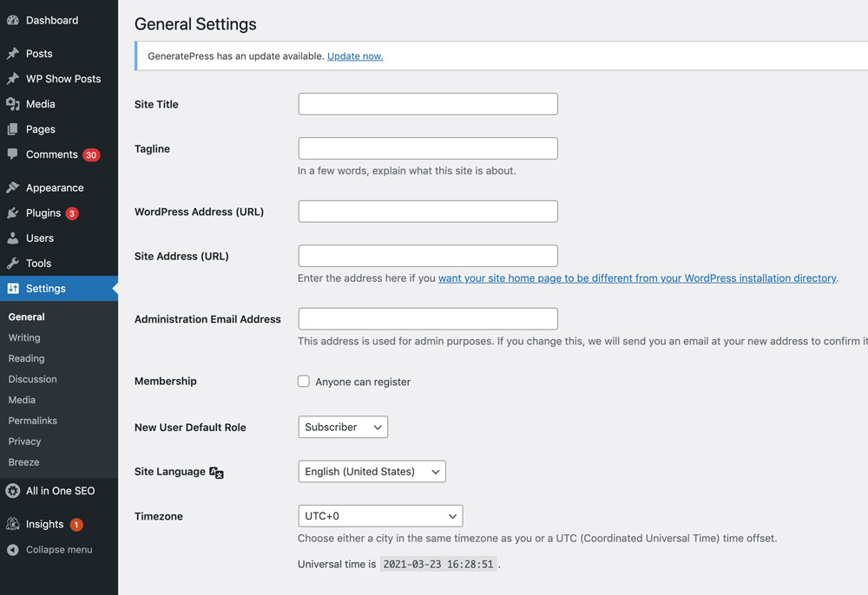Click the Collapse menu arrow icon

(13, 550)
